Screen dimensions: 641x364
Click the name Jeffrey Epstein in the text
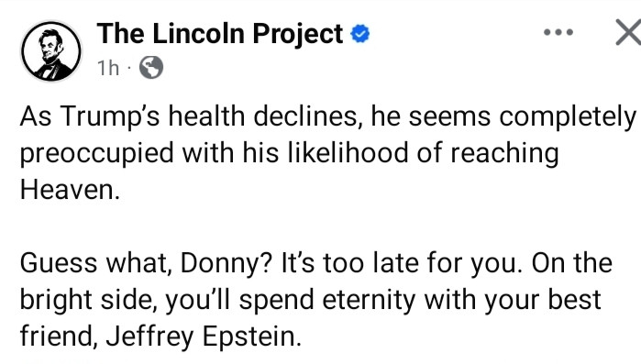tap(204, 337)
